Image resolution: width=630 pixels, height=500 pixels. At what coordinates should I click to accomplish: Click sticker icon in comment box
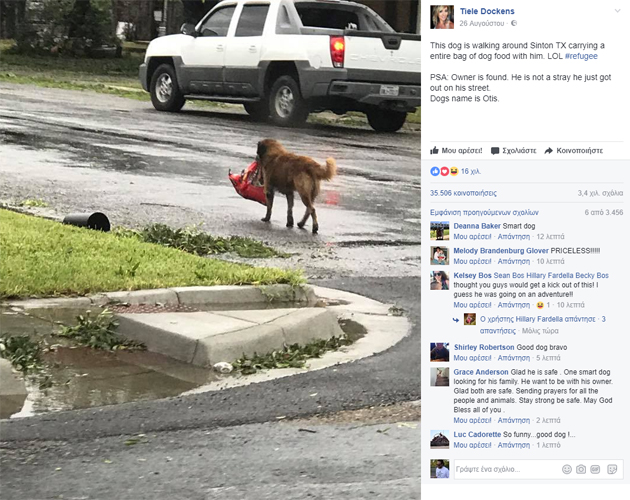pyautogui.click(x=612, y=469)
